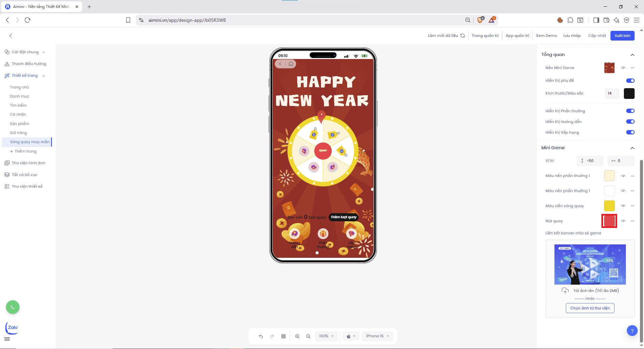Click the zoom out magnifier icon
644x349 pixels.
308,336
